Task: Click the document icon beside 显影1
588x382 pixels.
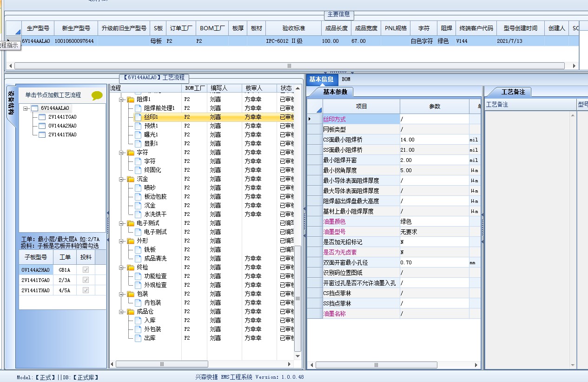Action: click(x=138, y=144)
